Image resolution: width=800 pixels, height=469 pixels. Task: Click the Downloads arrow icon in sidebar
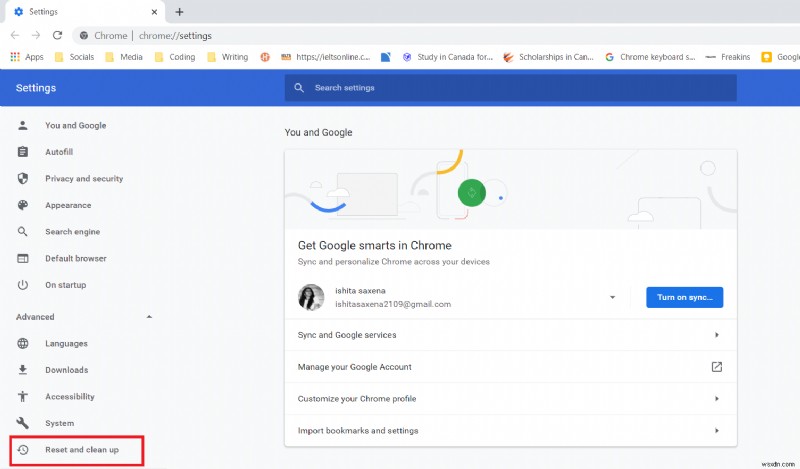[23, 370]
